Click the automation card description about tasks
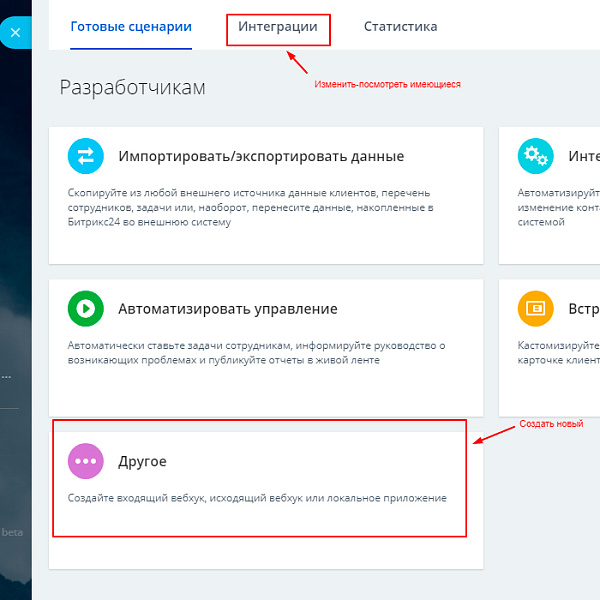600x600 pixels. tap(255, 352)
